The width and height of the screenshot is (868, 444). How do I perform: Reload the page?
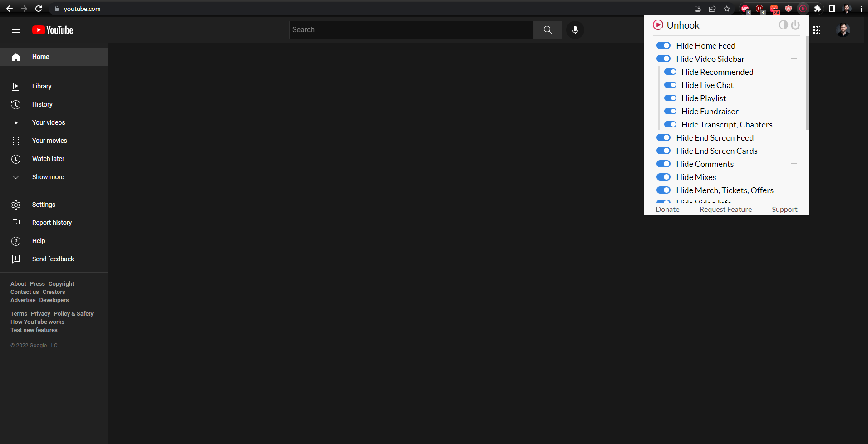(39, 9)
